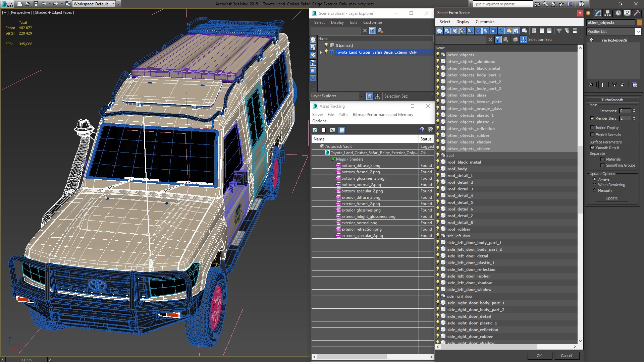The image size is (644, 362).
Task: Open the object color swatch
Action: point(639,22)
